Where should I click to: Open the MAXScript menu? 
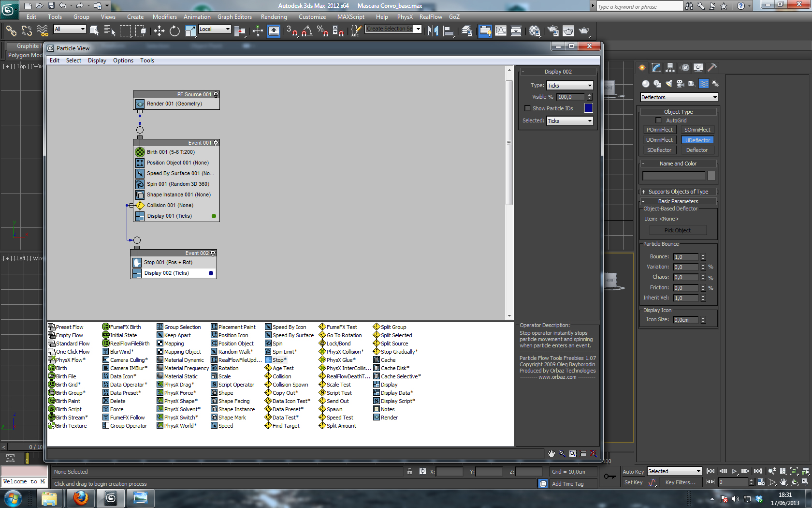click(x=350, y=17)
